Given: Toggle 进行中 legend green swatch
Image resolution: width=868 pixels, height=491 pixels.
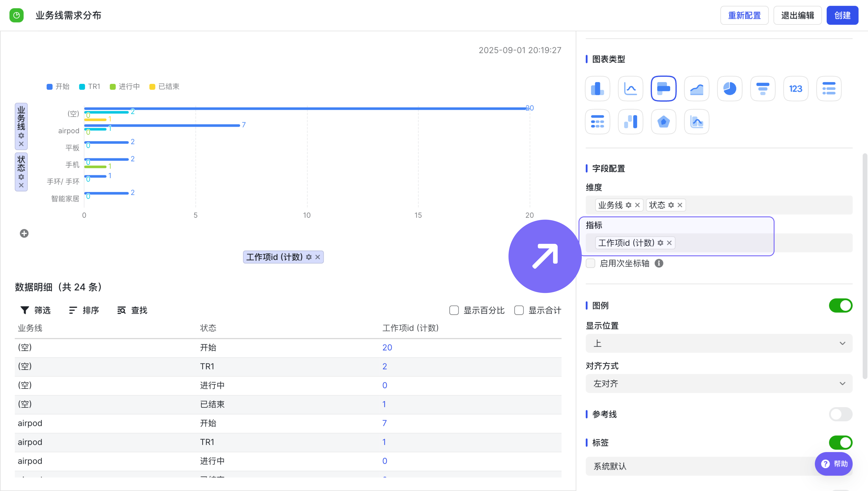Looking at the screenshot, I should 113,87.
